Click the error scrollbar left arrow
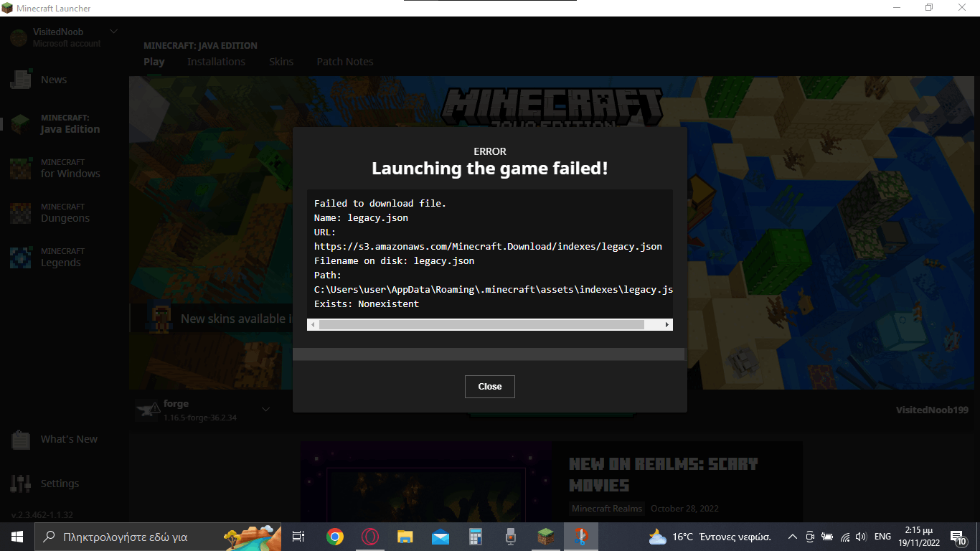This screenshot has height=551, width=980. pyautogui.click(x=312, y=325)
